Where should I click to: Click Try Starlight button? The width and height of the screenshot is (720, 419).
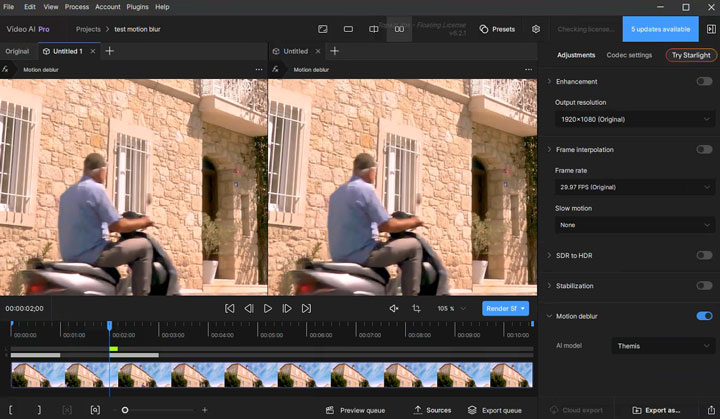tap(691, 55)
